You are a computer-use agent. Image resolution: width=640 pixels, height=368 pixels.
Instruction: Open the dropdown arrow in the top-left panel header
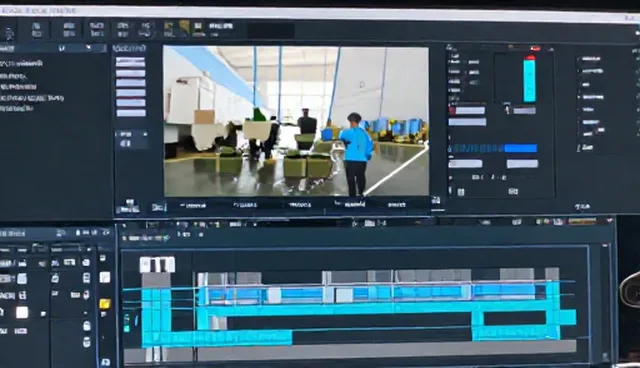[89, 48]
